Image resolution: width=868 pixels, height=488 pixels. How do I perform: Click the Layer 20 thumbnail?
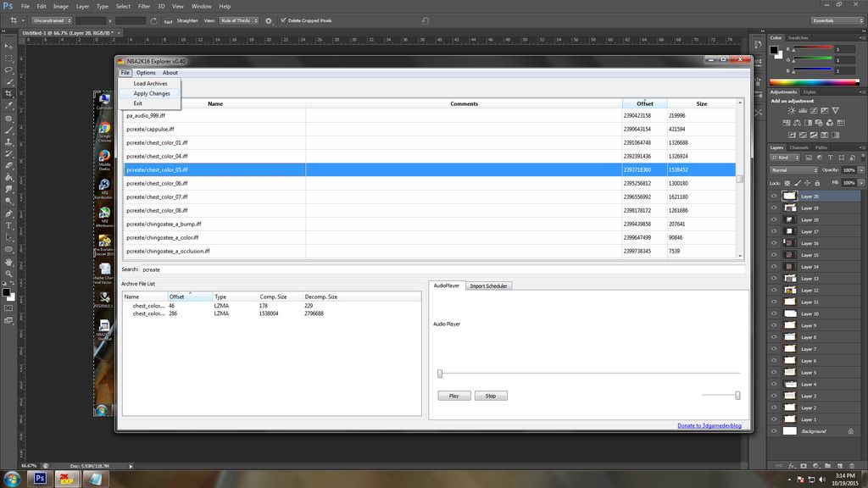[x=789, y=196]
